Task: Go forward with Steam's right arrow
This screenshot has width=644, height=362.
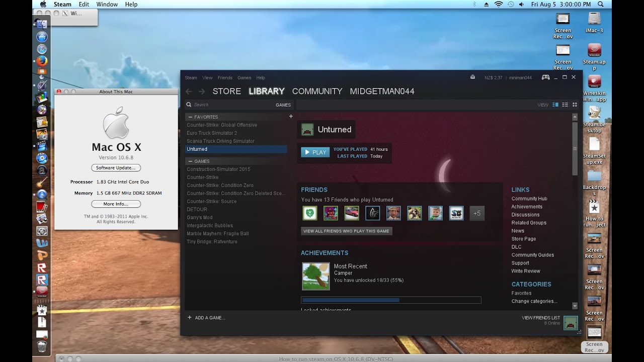Action: [202, 92]
